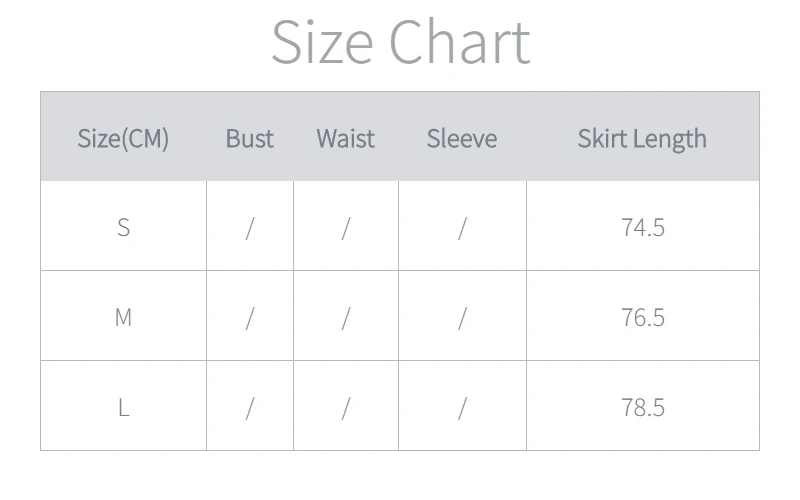Click the 74.5 skirt length value
This screenshot has height=500, width=800.
(642, 227)
